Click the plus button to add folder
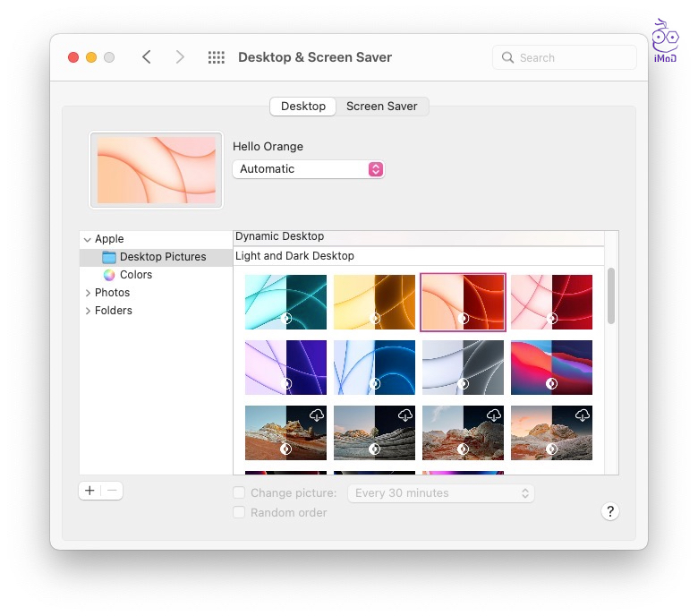 [x=89, y=491]
